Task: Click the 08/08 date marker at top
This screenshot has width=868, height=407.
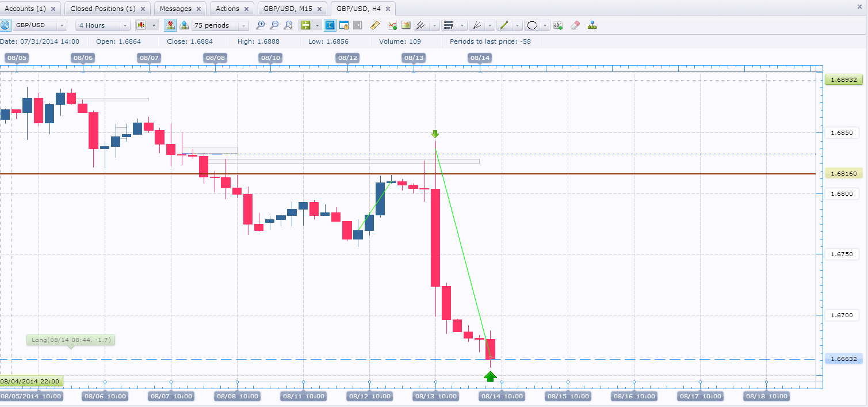Action: pyautogui.click(x=215, y=58)
